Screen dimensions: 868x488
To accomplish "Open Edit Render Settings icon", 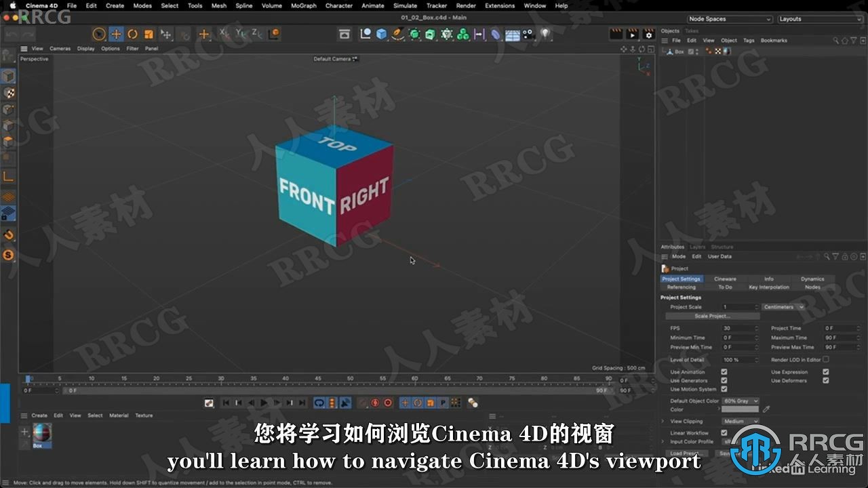I will point(649,34).
